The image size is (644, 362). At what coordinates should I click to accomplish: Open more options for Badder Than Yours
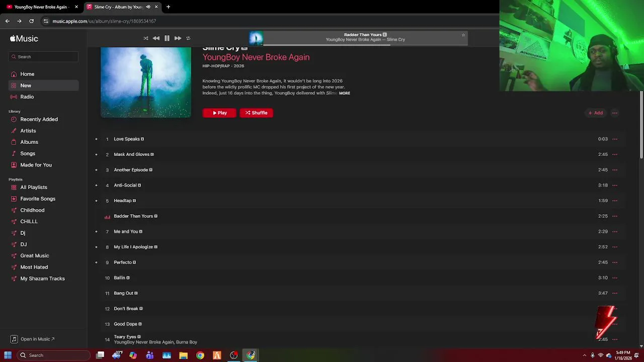click(x=615, y=216)
